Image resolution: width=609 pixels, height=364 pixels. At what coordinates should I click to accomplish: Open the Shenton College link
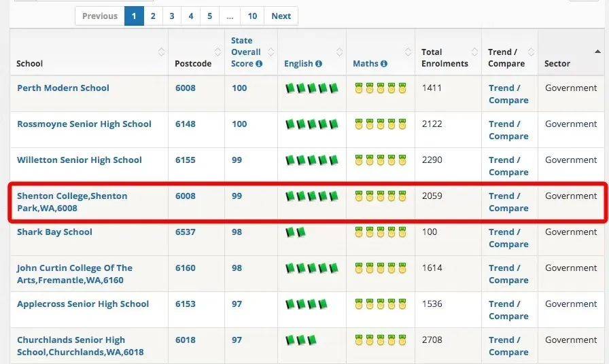point(72,202)
